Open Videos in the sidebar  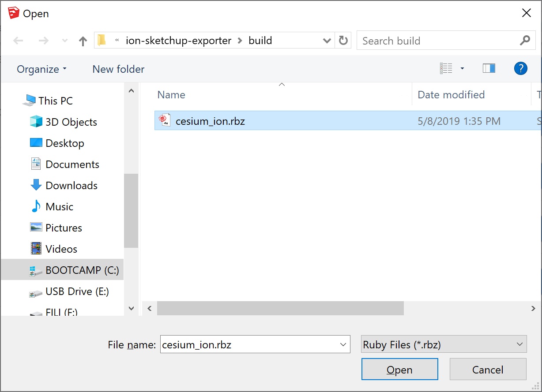coord(61,249)
